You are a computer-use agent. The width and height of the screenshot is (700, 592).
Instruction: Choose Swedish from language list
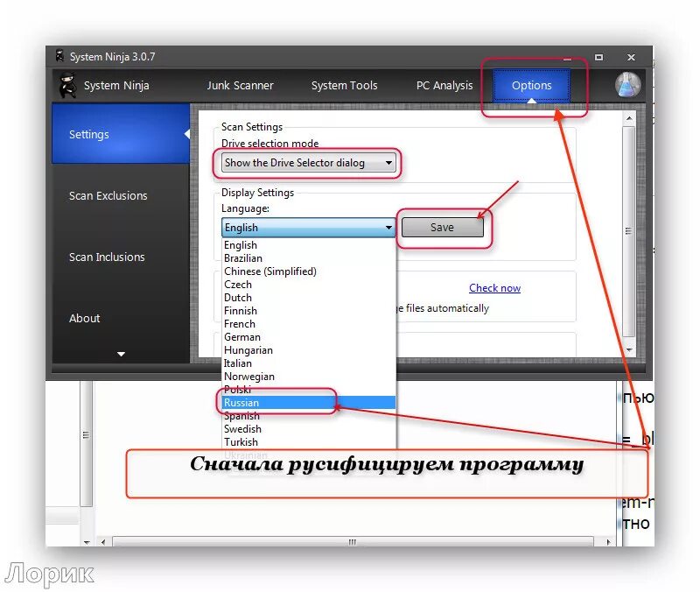click(309, 429)
